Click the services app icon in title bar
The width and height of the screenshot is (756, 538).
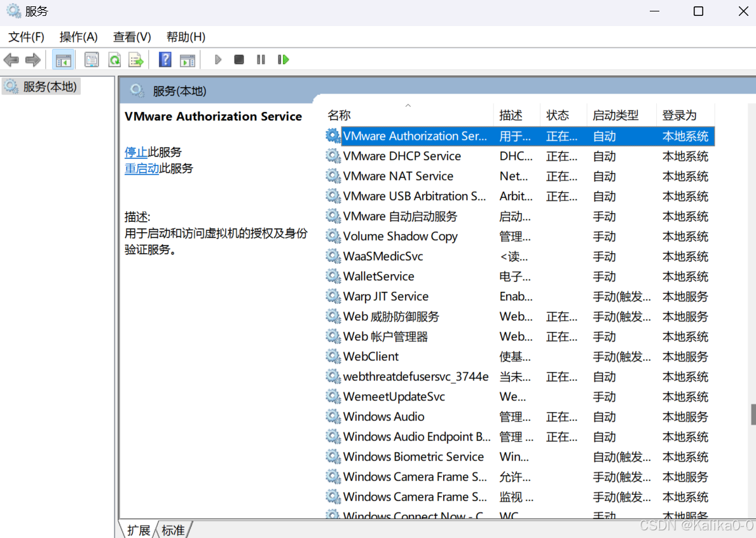click(13, 11)
